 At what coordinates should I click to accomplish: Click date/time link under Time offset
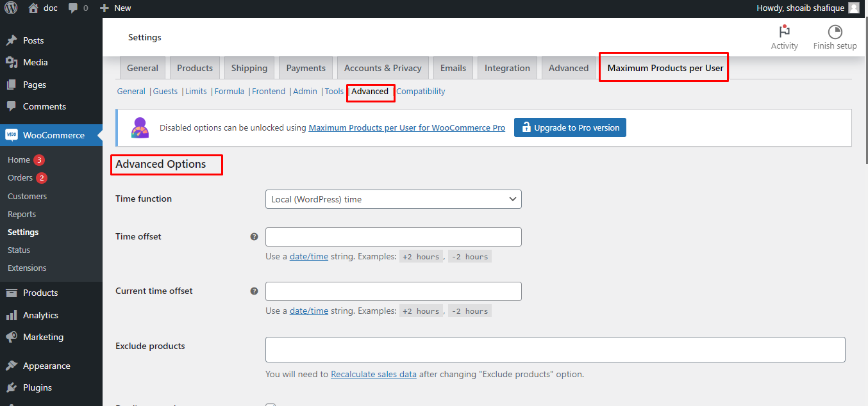tap(309, 257)
